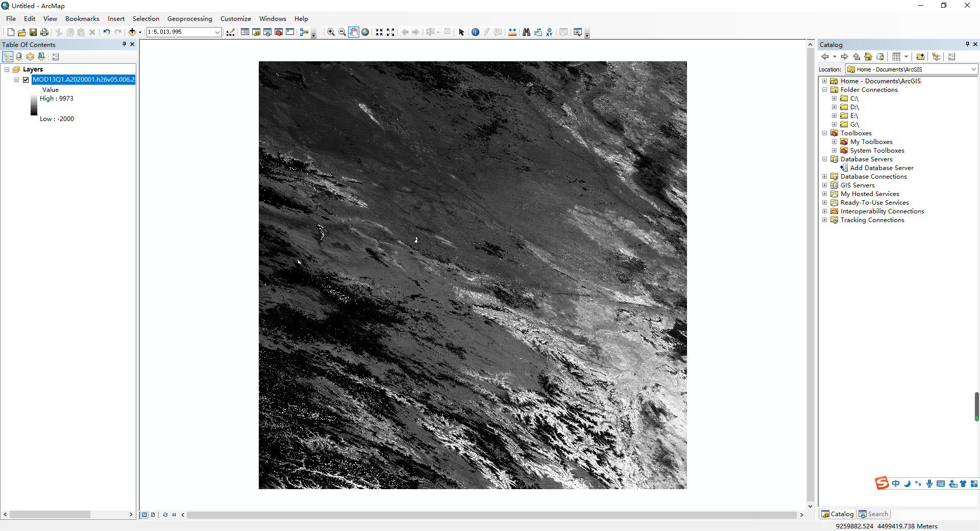
Task: Auto-hide pin the Catalog panel
Action: (967, 44)
